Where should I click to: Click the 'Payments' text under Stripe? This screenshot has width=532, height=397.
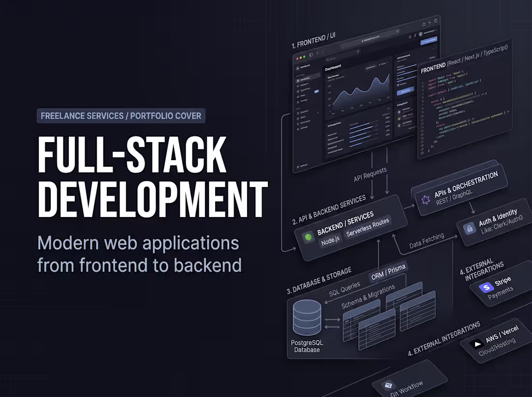[501, 293]
